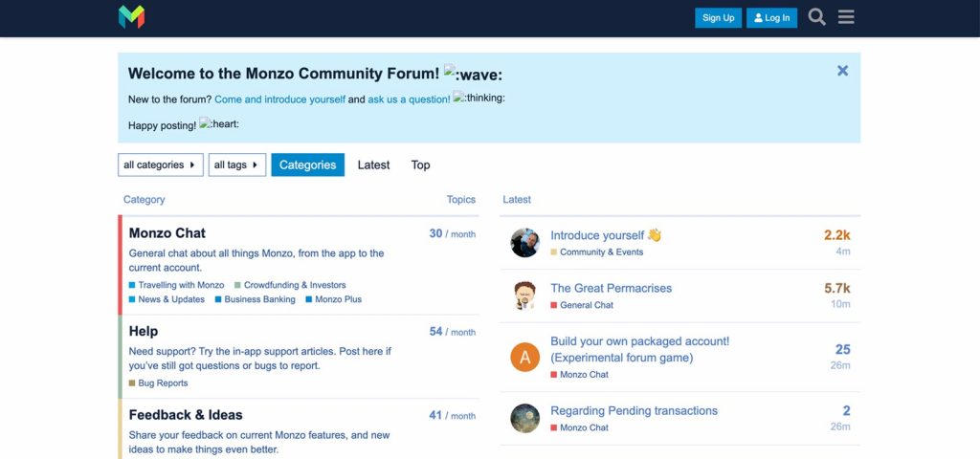This screenshot has height=459, width=980.
Task: Click the avatar beside Introduce yourself
Action: (524, 243)
